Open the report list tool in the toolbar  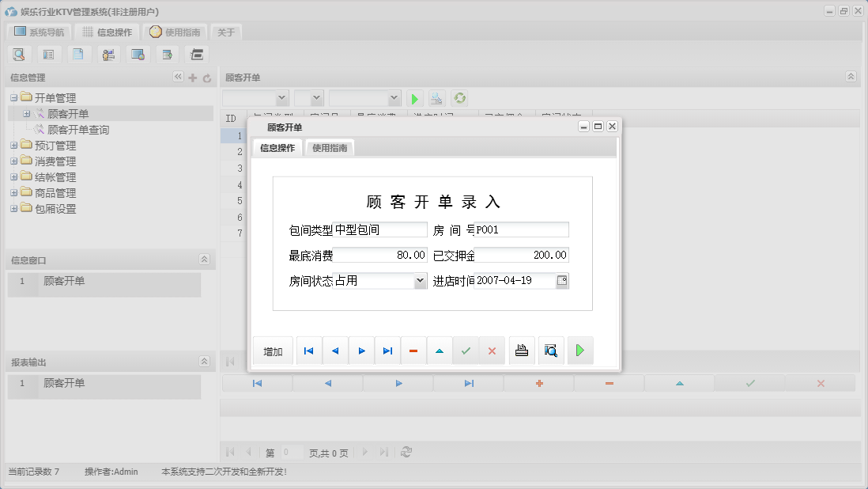(47, 54)
